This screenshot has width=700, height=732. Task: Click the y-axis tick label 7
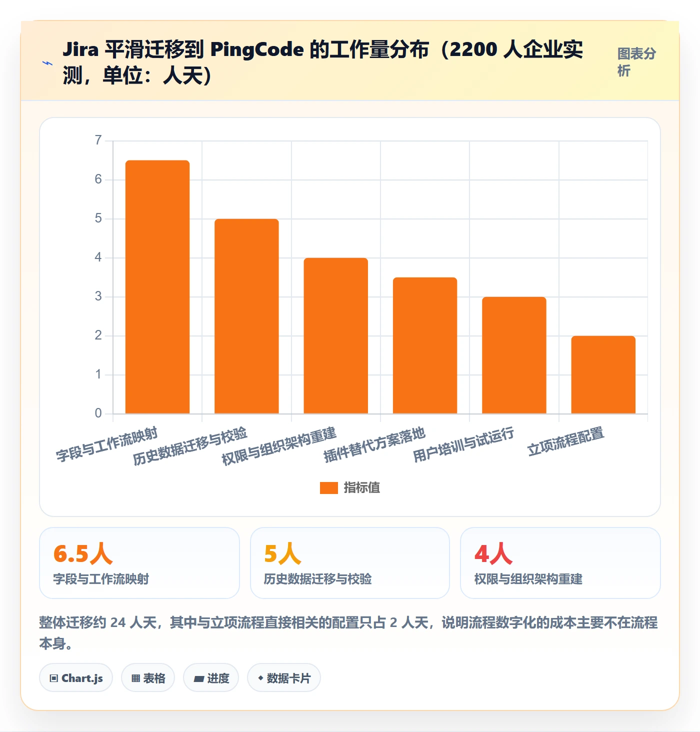tap(98, 140)
